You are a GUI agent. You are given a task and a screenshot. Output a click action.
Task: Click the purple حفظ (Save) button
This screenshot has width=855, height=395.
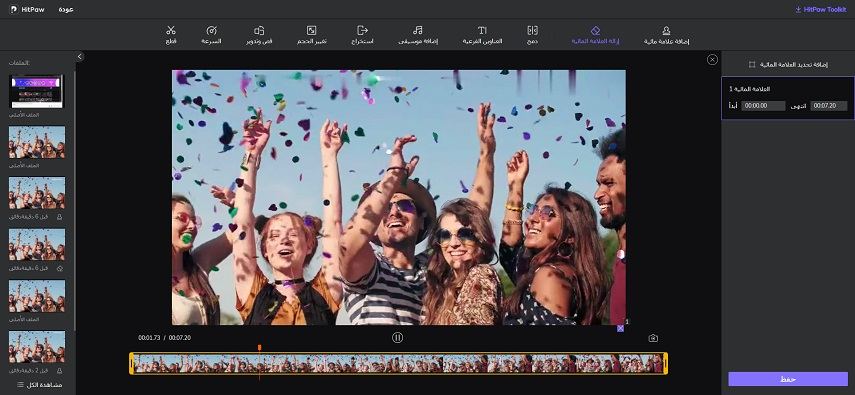(788, 379)
